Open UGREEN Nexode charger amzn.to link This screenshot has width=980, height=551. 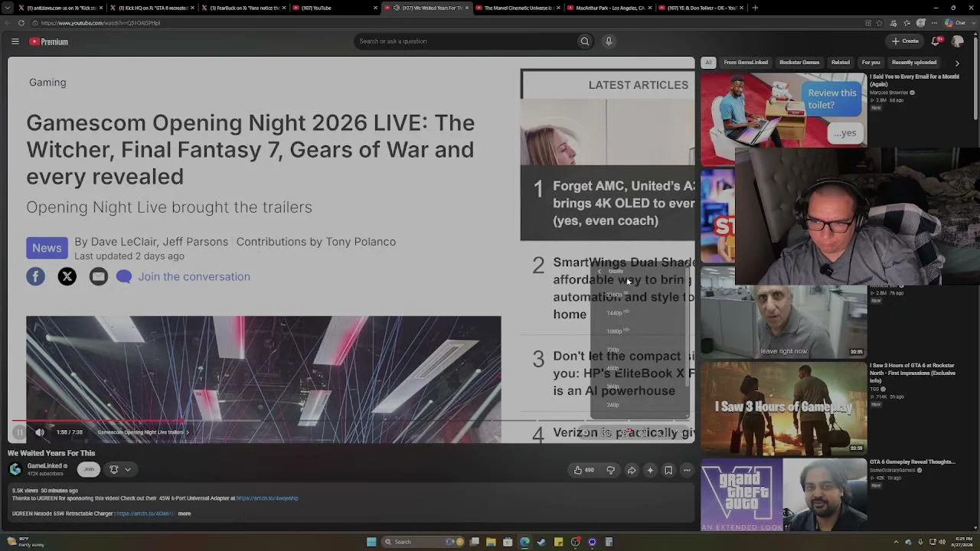tap(144, 514)
